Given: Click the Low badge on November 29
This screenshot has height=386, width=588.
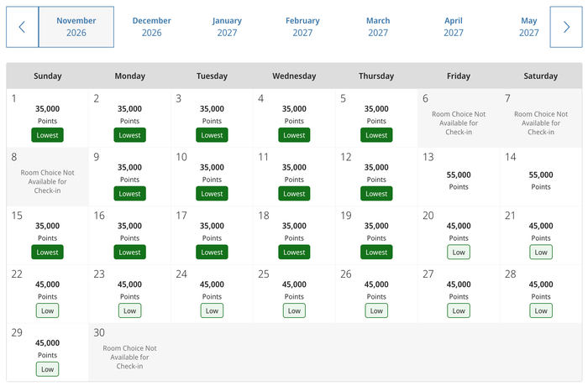Looking at the screenshot, I should [47, 369].
